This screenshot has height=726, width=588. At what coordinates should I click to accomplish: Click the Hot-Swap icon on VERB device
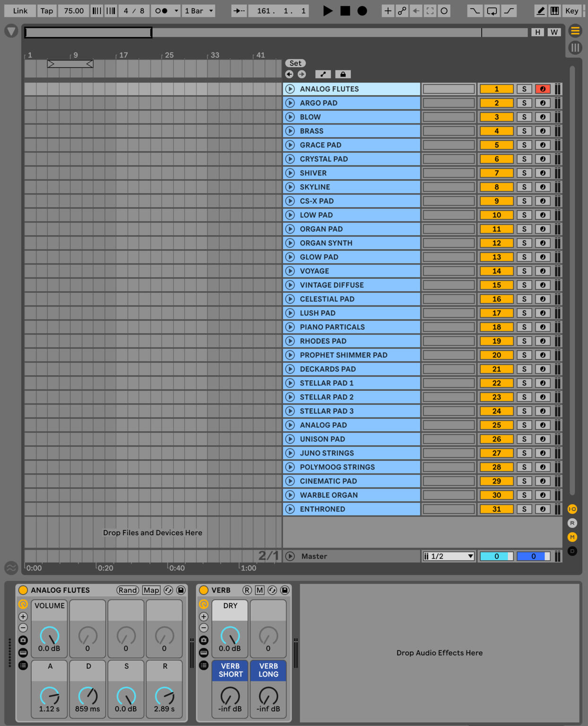pyautogui.click(x=272, y=590)
